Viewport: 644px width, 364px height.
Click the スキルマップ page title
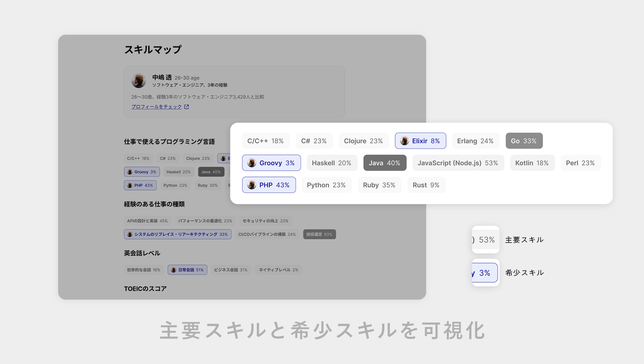click(153, 50)
